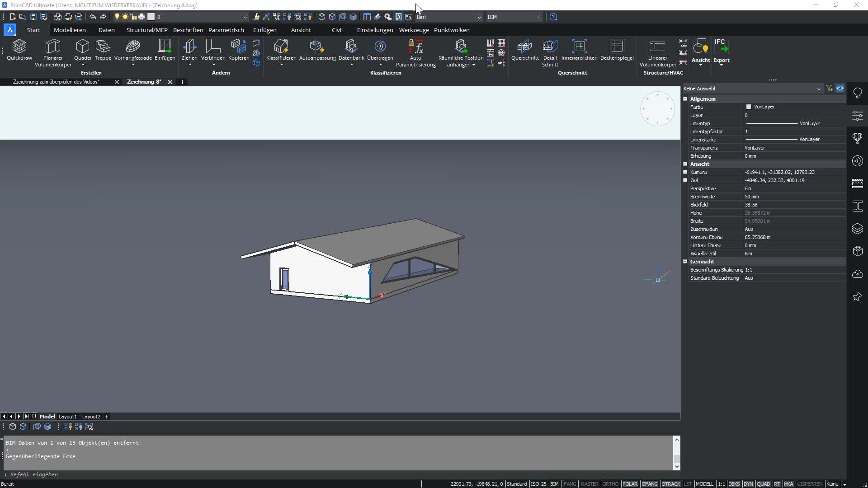Toggle QUAD cursor menu
The image size is (868, 488).
click(763, 484)
